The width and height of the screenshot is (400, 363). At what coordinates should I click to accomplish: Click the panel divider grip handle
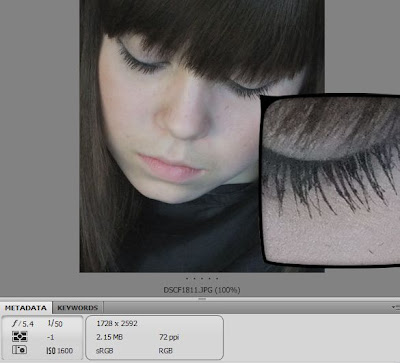click(x=202, y=299)
